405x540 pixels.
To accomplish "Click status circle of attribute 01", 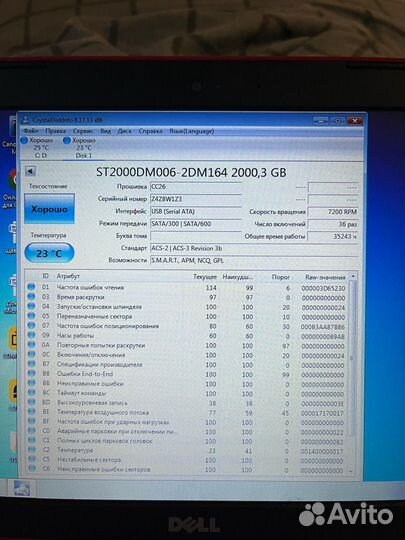I will click(x=31, y=287).
